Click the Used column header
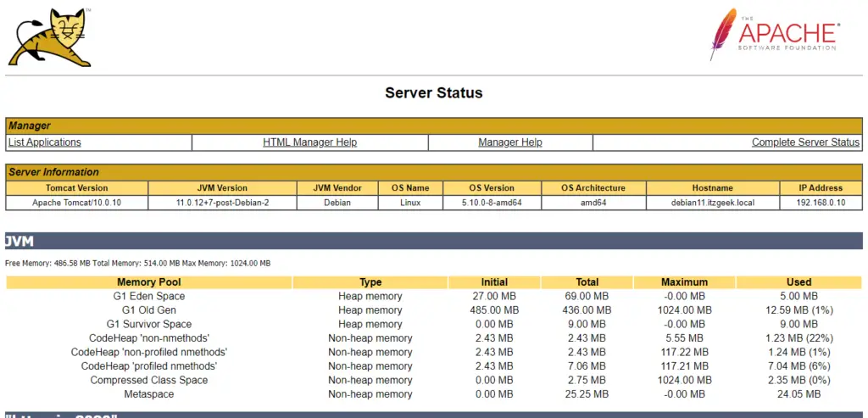The image size is (868, 418). point(798,282)
